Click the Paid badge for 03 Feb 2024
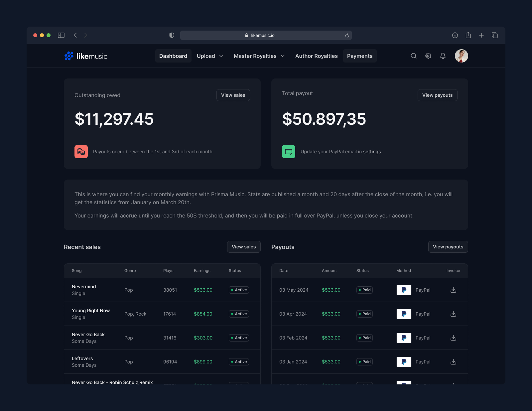 tap(364, 338)
